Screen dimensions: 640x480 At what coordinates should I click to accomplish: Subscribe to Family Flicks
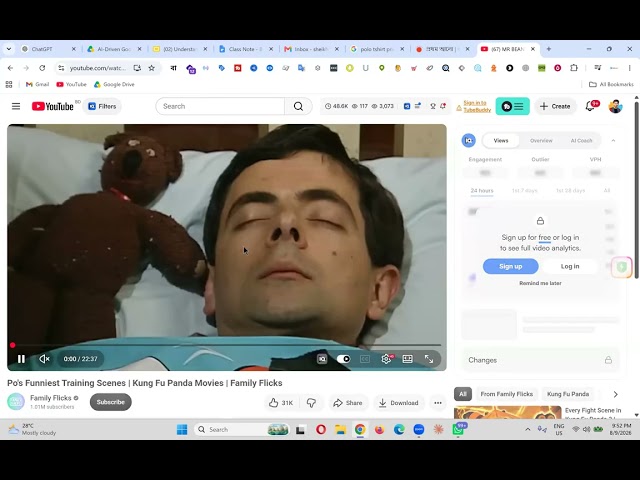(111, 402)
